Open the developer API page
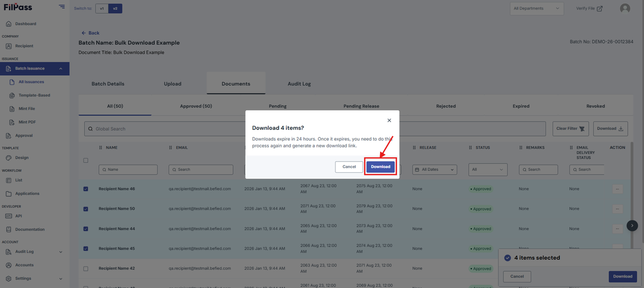Viewport: 644px width, 288px height. click(18, 216)
